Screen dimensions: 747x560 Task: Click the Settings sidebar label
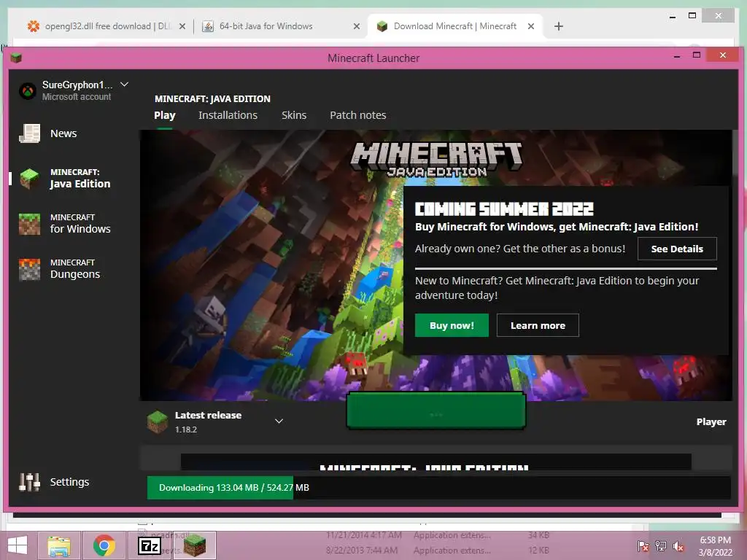[69, 482]
